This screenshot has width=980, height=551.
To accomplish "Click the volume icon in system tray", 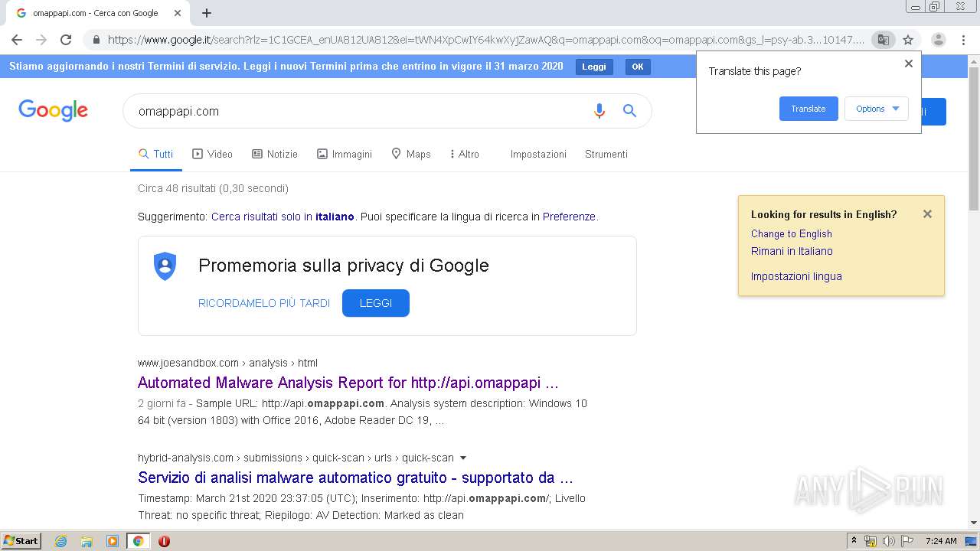I will pyautogui.click(x=889, y=541).
